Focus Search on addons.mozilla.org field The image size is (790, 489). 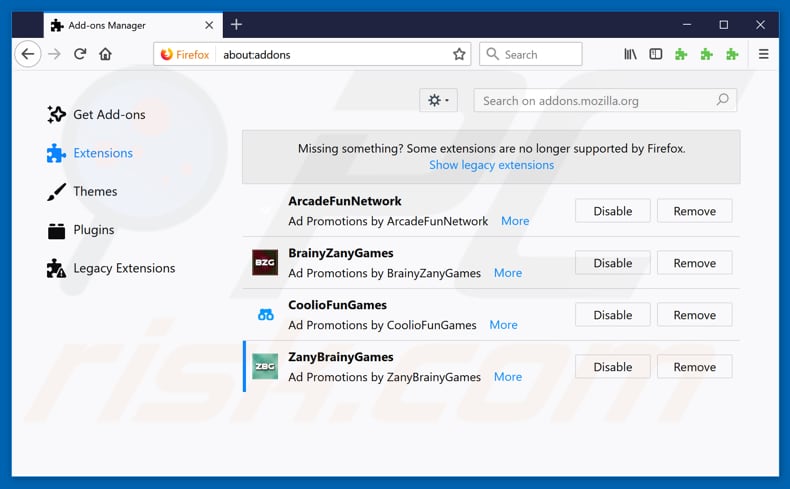(x=605, y=100)
